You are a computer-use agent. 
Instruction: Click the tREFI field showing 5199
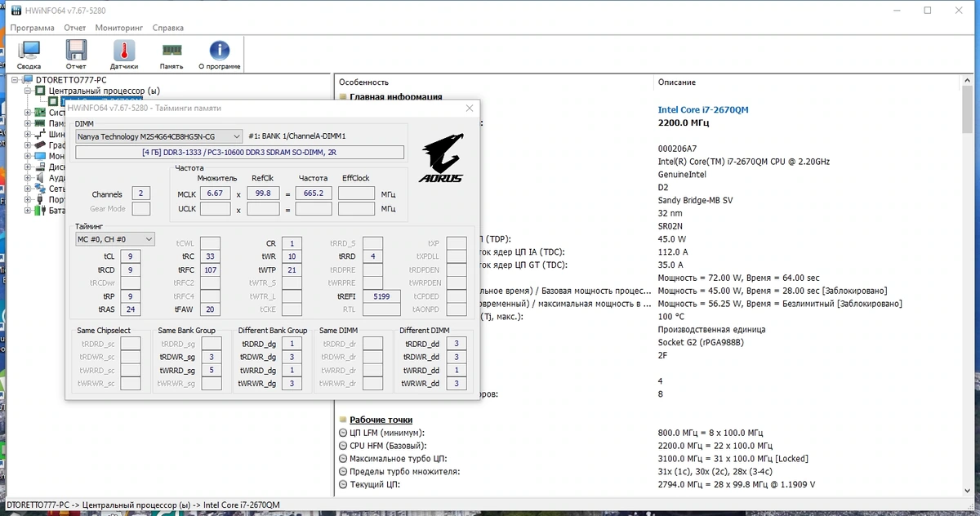(381, 296)
